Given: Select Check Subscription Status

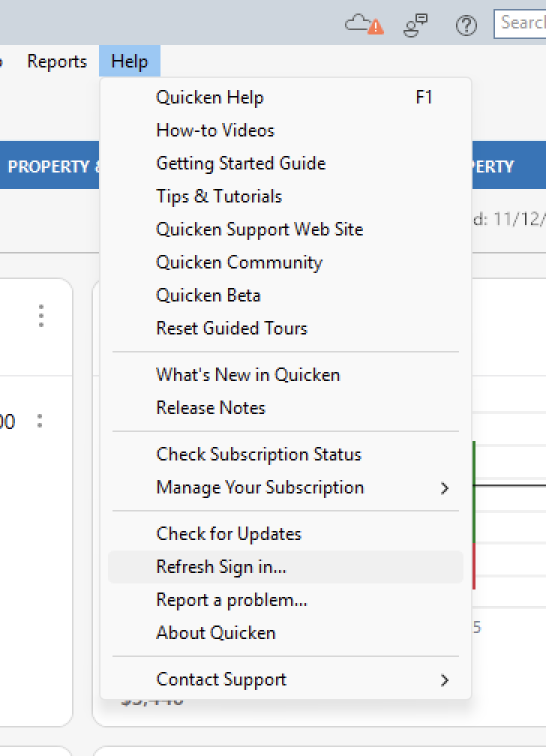Looking at the screenshot, I should pyautogui.click(x=286, y=454).
